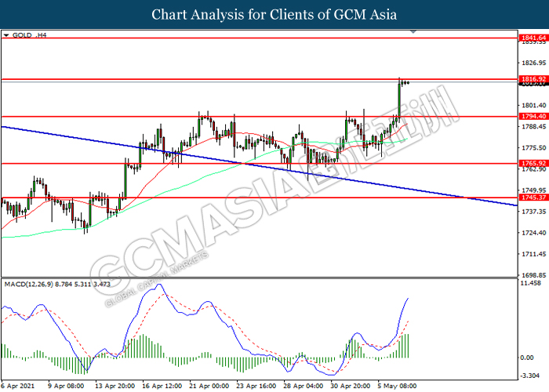The width and height of the screenshot is (549, 392).
Task: Click the chart shift triangle marker at top
Action: coord(413,33)
